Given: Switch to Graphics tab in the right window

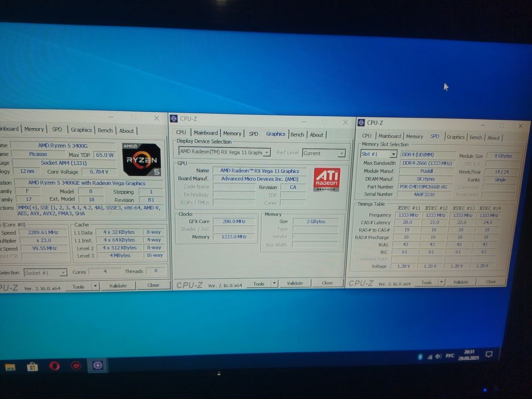Looking at the screenshot, I should pyautogui.click(x=456, y=137).
